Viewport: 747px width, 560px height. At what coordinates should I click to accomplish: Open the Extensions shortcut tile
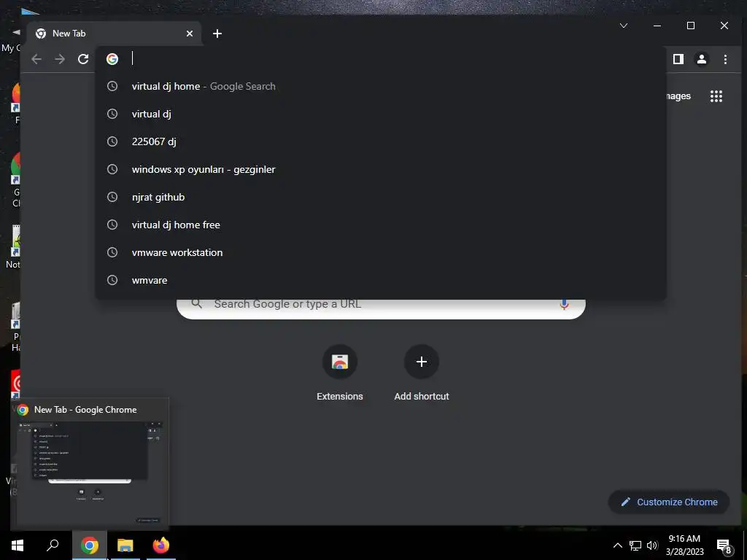click(x=340, y=373)
